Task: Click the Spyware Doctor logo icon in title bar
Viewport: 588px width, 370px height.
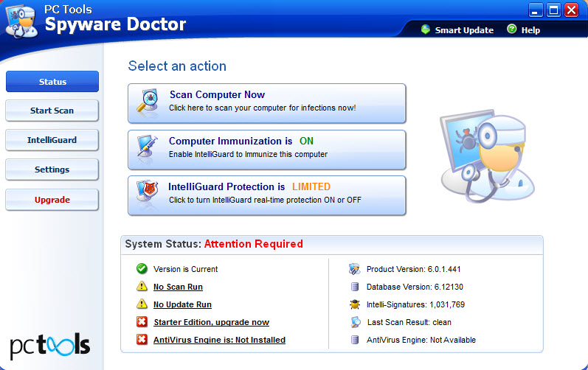Action: (21, 21)
